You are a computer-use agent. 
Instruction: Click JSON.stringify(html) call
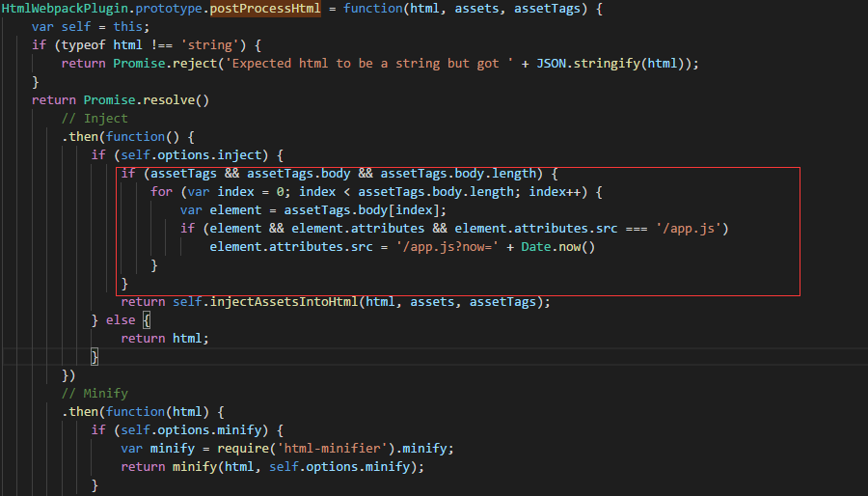tap(610, 63)
